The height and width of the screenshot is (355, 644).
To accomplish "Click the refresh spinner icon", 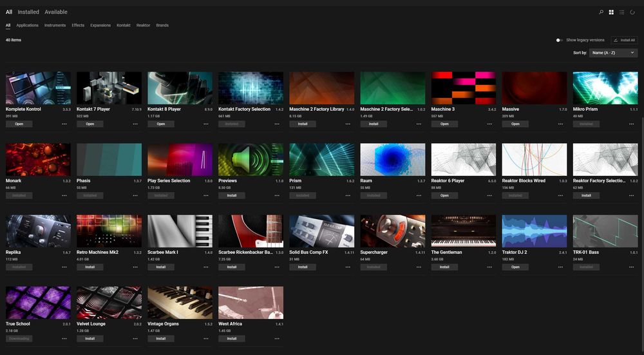I will click(632, 12).
